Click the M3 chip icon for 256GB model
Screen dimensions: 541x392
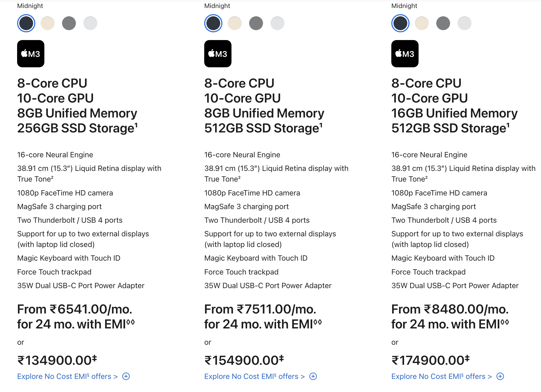31,54
